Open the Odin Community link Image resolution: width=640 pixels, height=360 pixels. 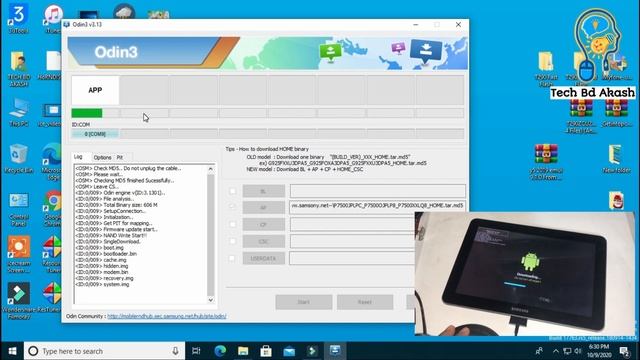[x=167, y=316]
